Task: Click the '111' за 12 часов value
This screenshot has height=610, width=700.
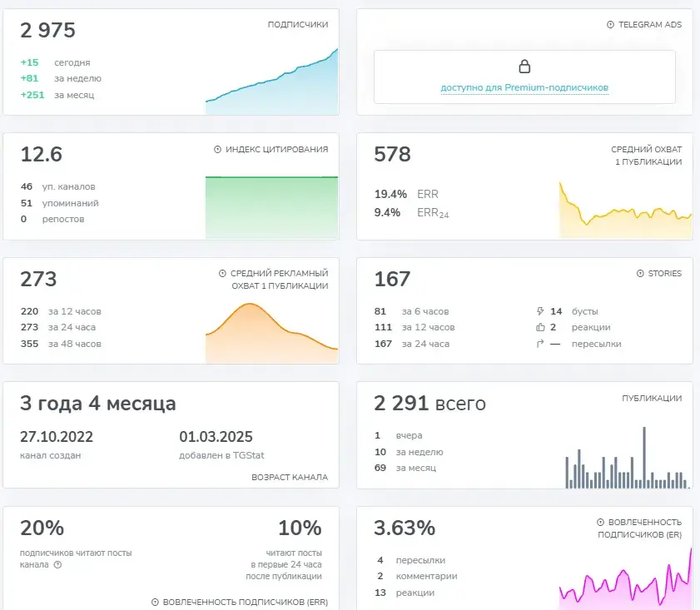Action: 383,327
